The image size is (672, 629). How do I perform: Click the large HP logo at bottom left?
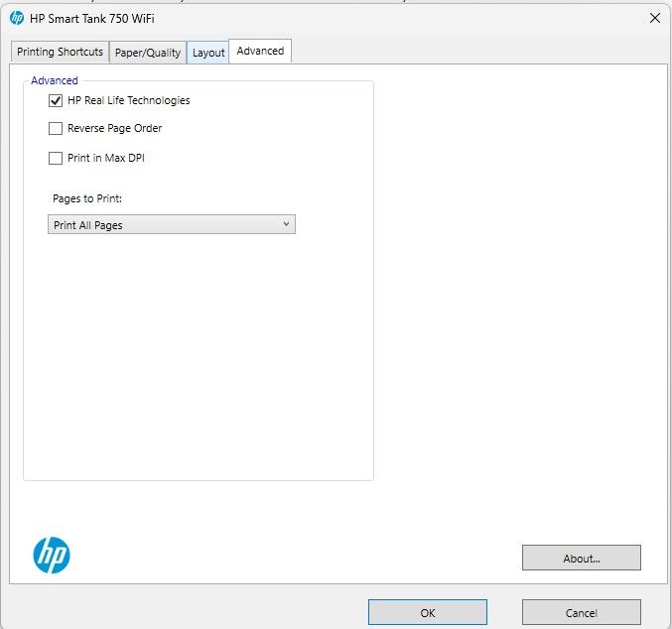click(x=52, y=555)
